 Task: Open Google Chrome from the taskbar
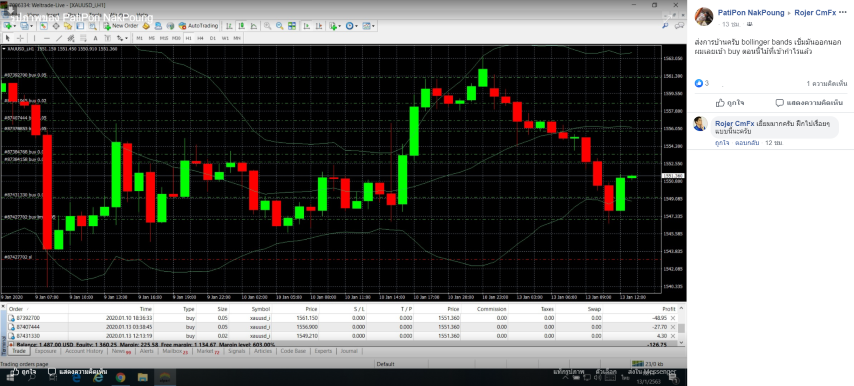tap(120, 377)
